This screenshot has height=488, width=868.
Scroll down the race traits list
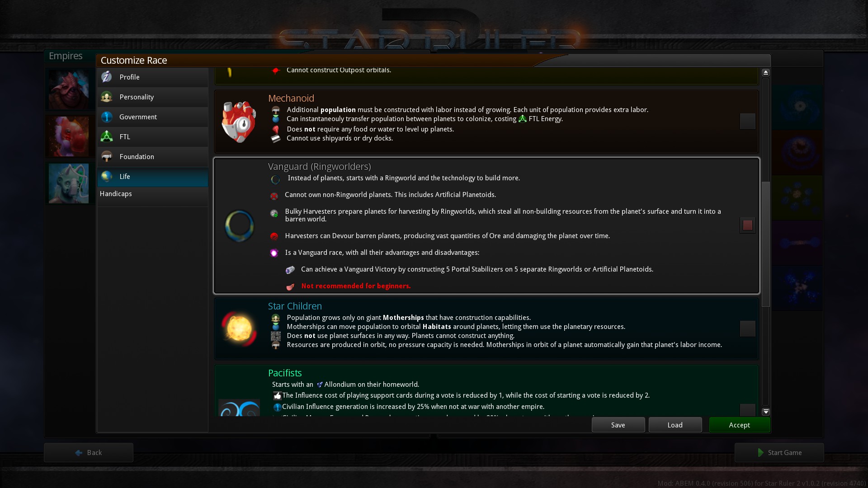[x=766, y=411]
